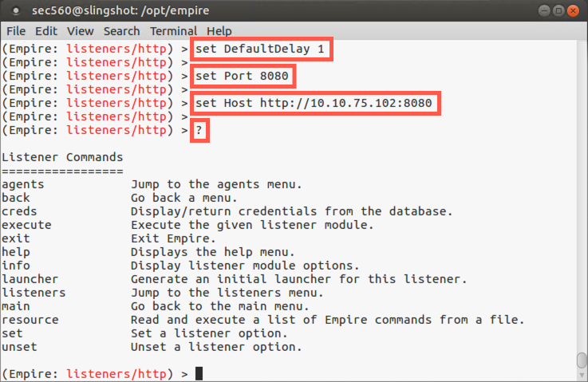Open the View menu
This screenshot has width=588, height=382.
pyautogui.click(x=80, y=31)
